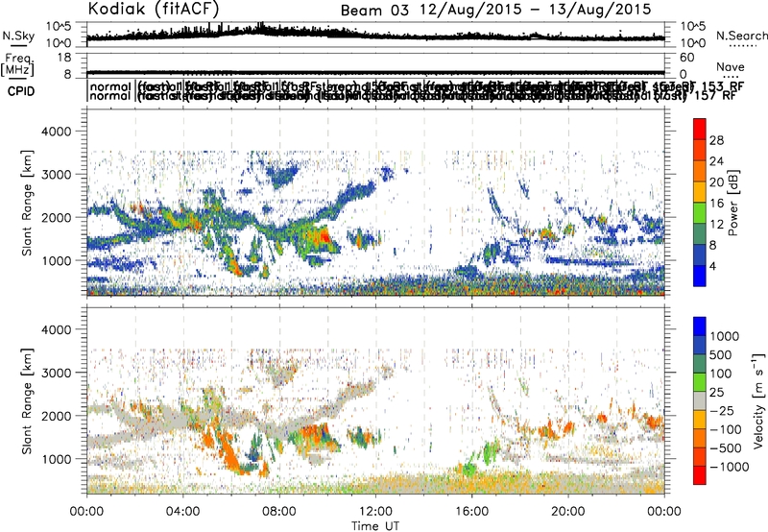This screenshot has width=768, height=532.
Task: Click '3000' on the velocity panel range axis
Action: click(x=56, y=373)
